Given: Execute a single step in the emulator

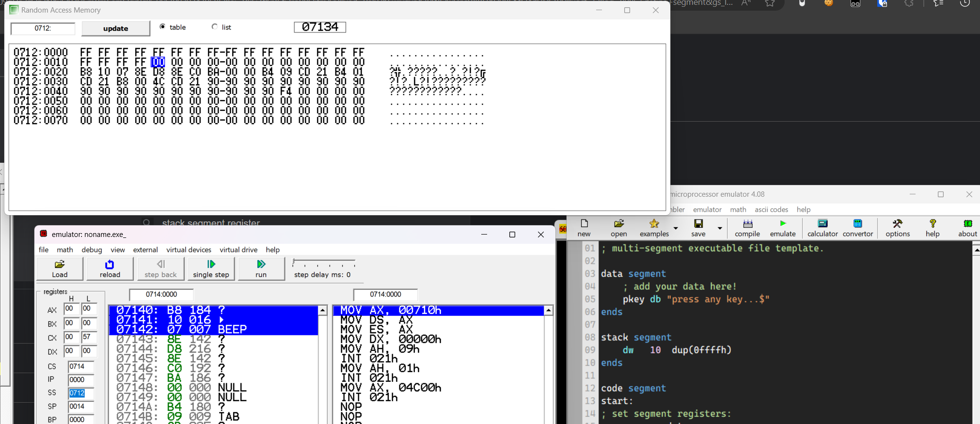Looking at the screenshot, I should (x=211, y=268).
